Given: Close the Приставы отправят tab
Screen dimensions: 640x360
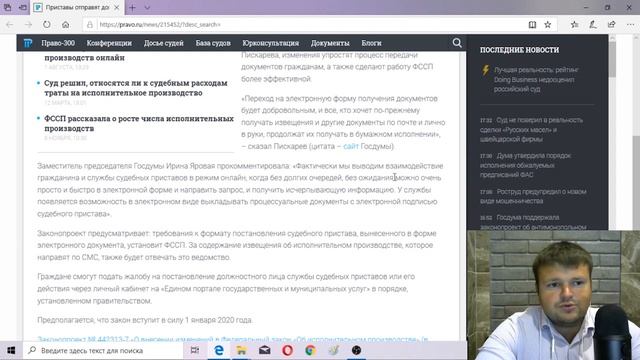Looking at the screenshot, I should tap(117, 7).
